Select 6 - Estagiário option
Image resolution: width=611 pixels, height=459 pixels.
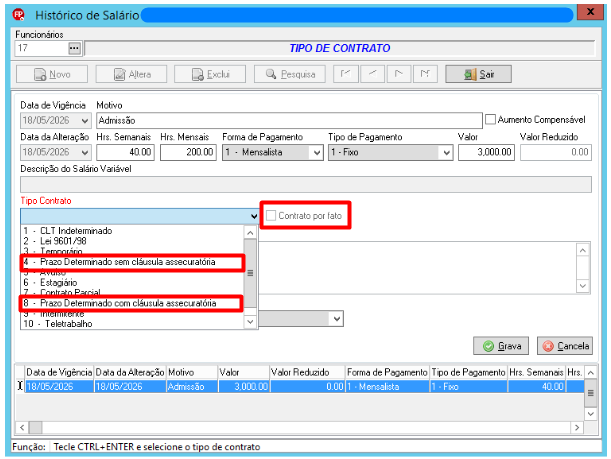(x=132, y=282)
